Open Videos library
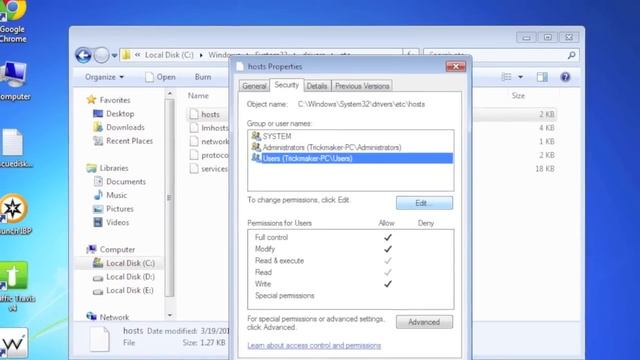The height and width of the screenshot is (360, 640). [111, 222]
